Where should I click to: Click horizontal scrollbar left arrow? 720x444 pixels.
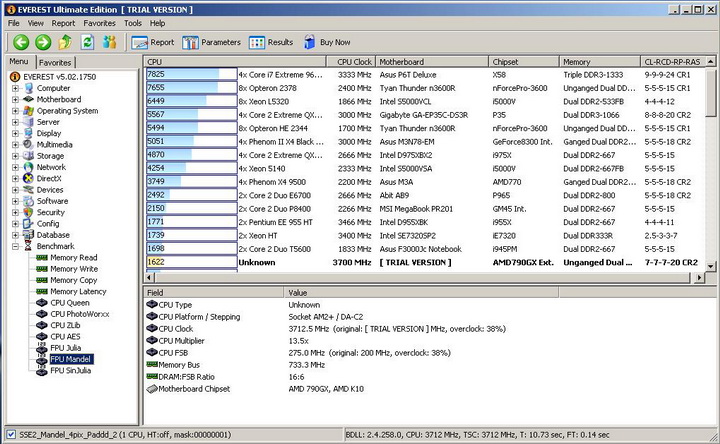tap(149, 277)
